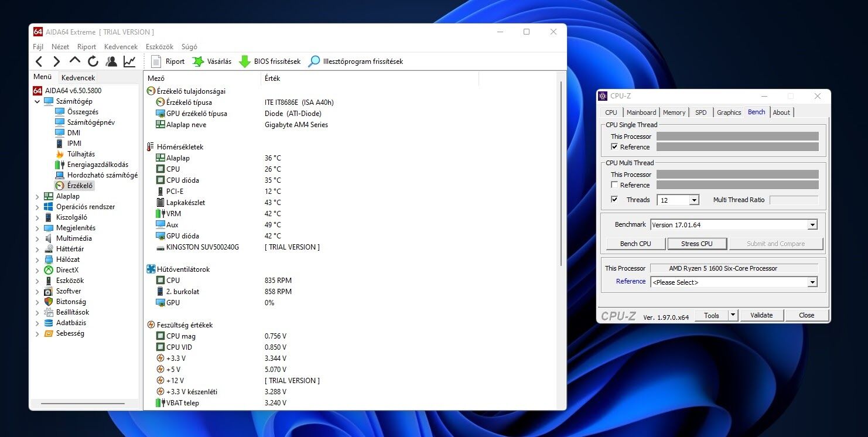Open the Riport menu in menu bar
The width and height of the screenshot is (868, 437).
coord(87,47)
